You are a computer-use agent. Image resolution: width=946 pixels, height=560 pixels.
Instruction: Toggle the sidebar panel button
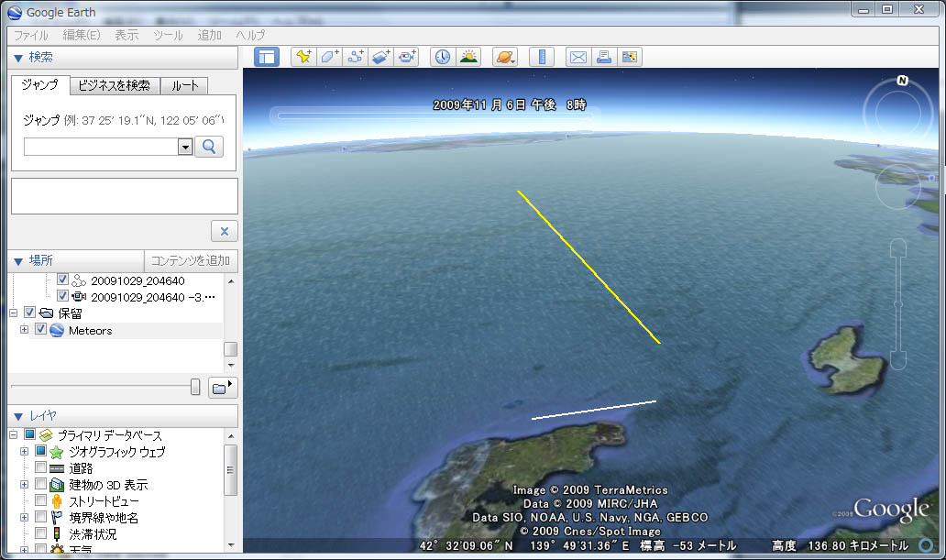(266, 58)
